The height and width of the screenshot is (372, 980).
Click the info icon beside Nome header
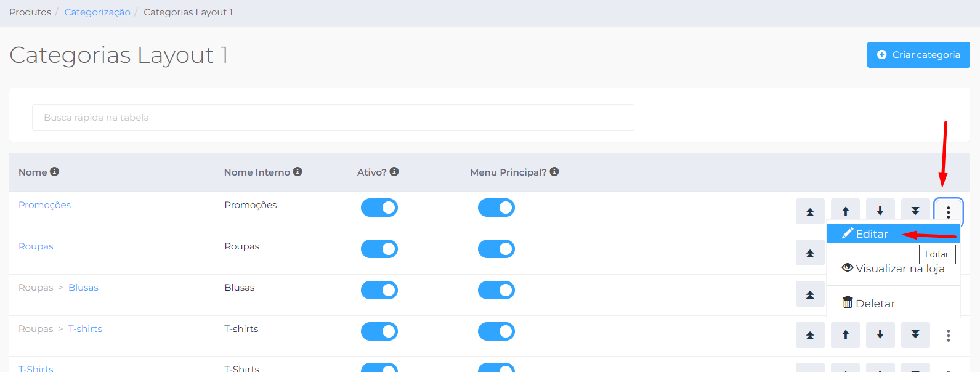55,171
